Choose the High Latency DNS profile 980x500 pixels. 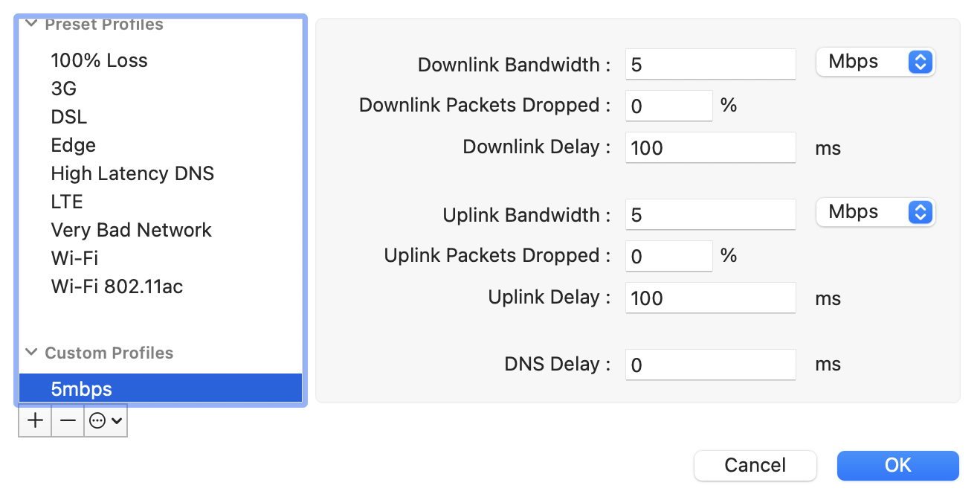click(x=132, y=173)
